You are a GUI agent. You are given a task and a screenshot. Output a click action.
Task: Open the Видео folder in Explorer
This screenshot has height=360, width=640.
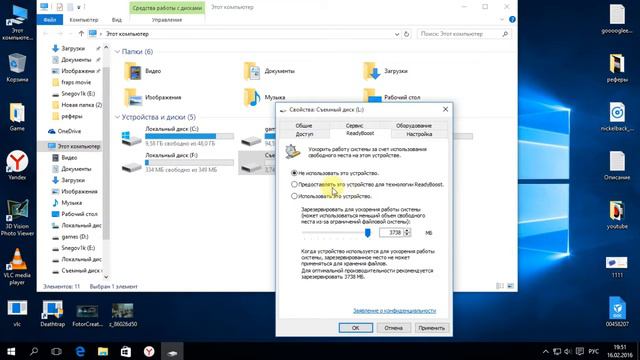tap(143, 71)
